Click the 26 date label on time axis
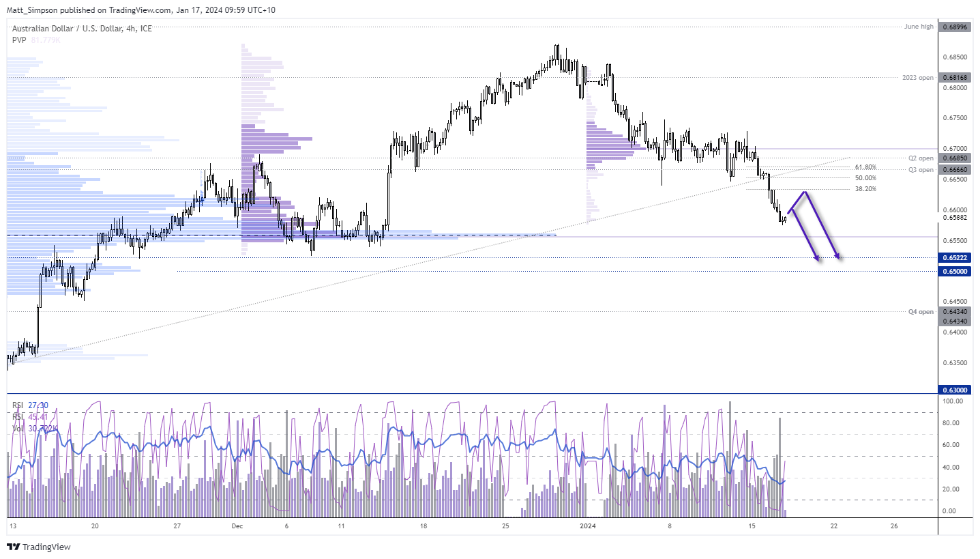Image resolution: width=980 pixels, height=559 pixels. click(x=894, y=526)
